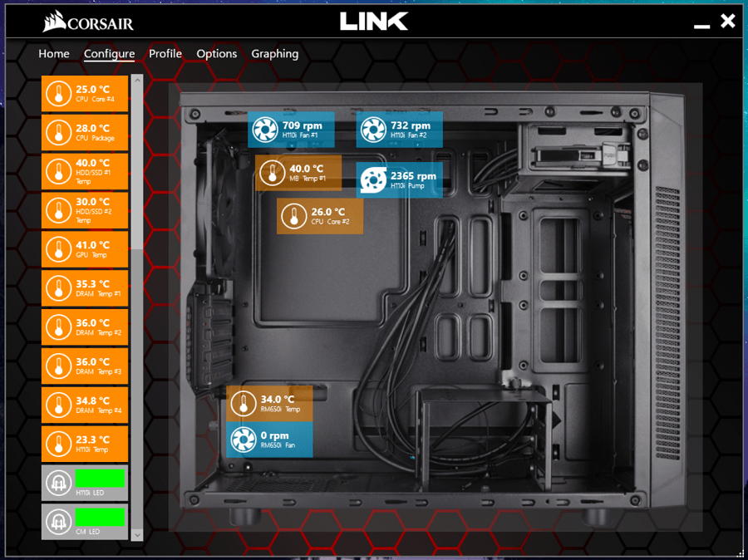
Task: Click the HDD/SSD #2 Temp thermometer icon
Action: 59,210
